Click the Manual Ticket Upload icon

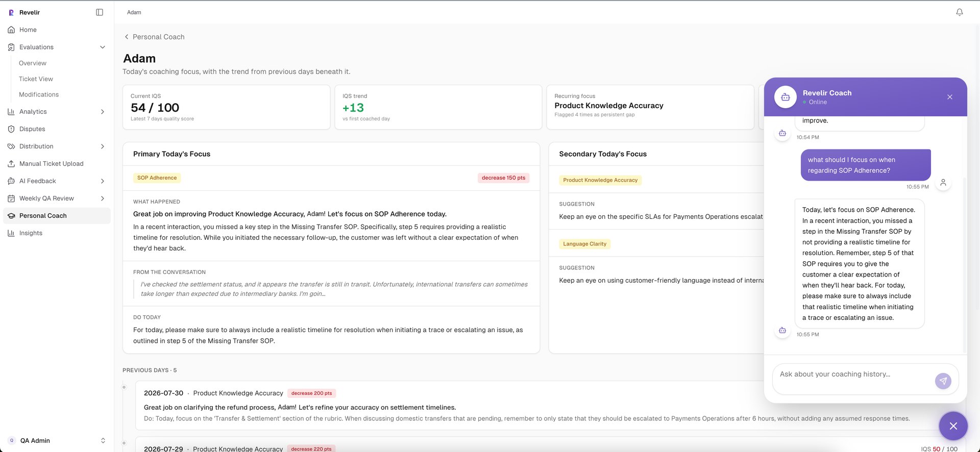(x=11, y=164)
